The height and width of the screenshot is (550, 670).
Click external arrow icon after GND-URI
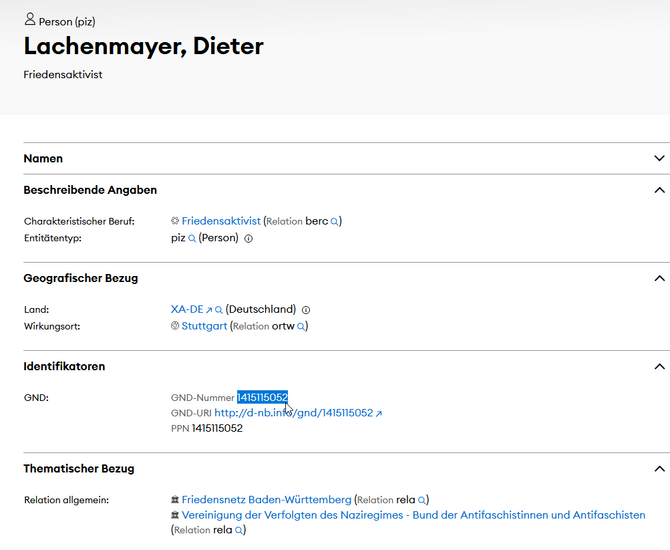[379, 414]
